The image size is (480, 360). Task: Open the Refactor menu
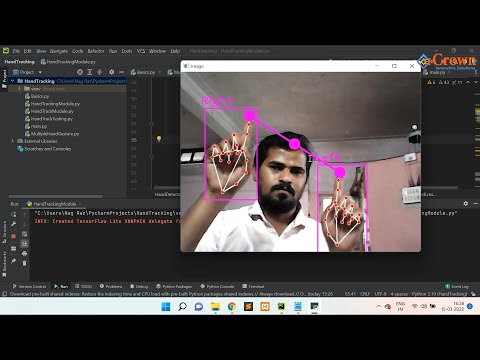coord(96,51)
